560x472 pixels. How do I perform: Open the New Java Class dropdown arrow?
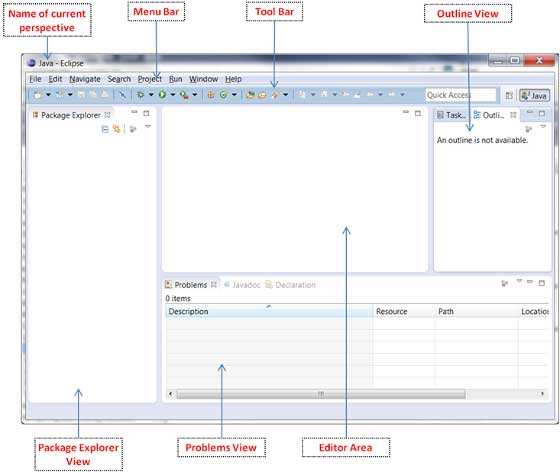tap(234, 95)
